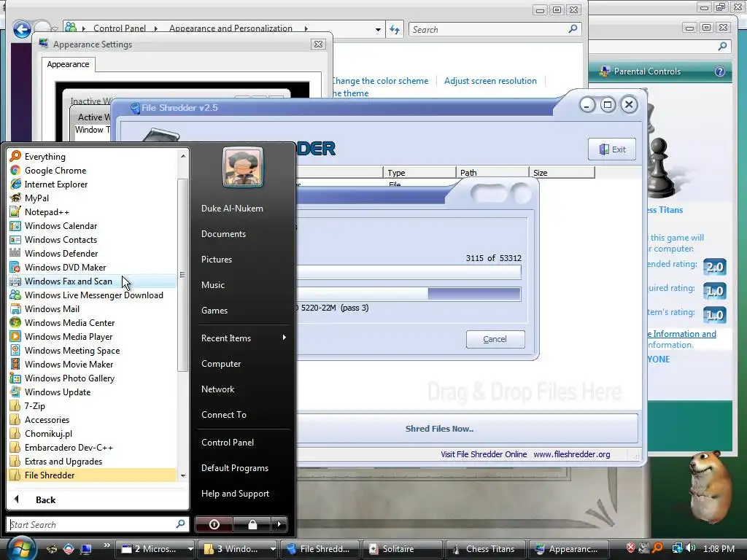
Task: Open the www.fileshredder.org link
Action: coord(572,454)
